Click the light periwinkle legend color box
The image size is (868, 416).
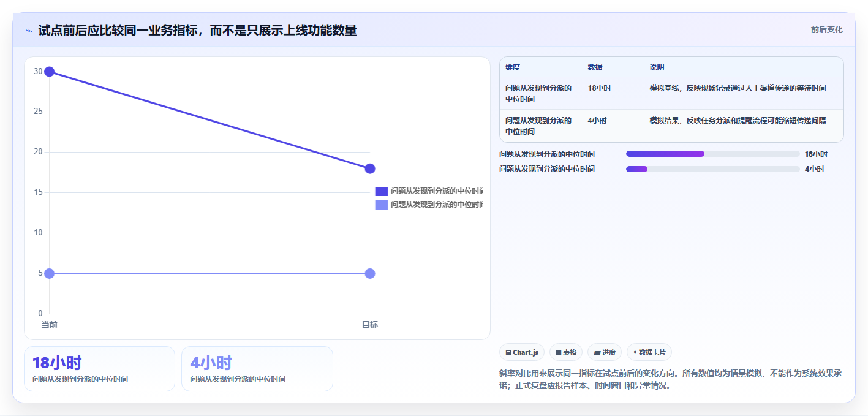click(x=382, y=205)
